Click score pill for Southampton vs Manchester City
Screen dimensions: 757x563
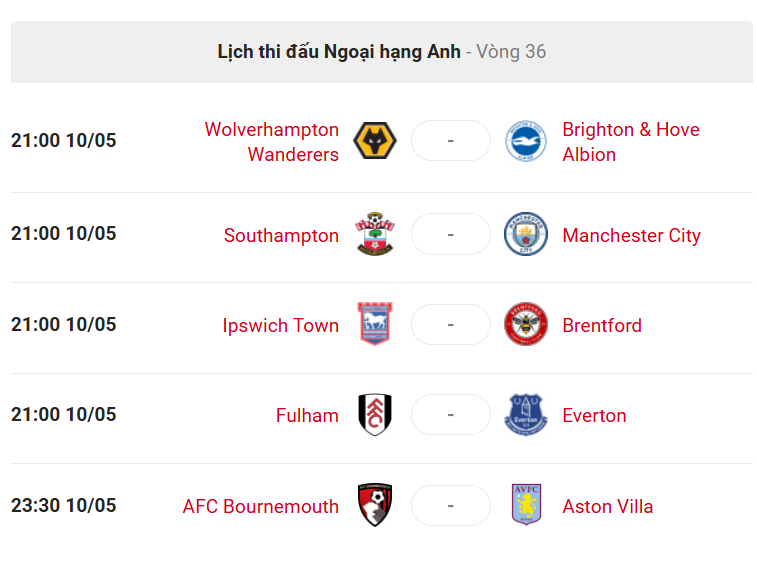tap(450, 235)
